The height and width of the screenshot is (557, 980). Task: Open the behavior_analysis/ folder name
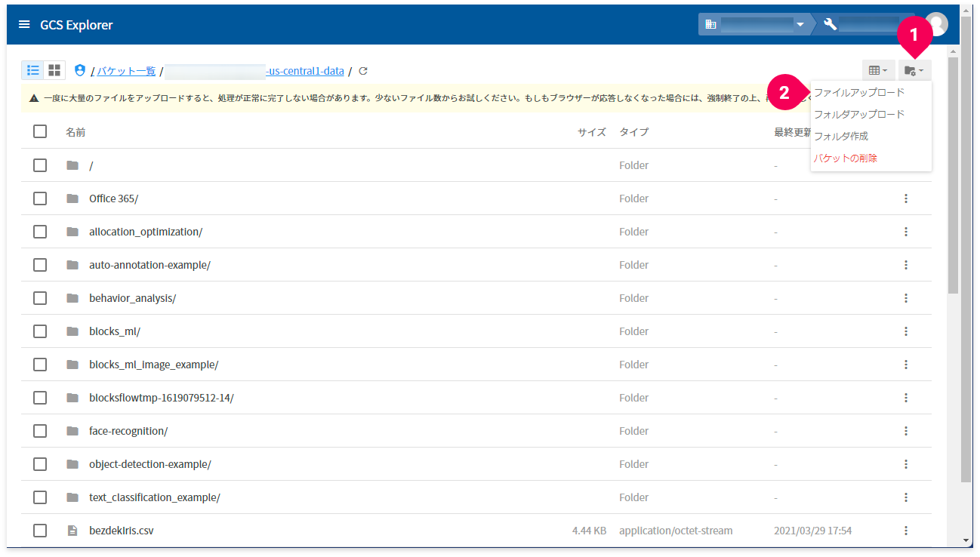[x=132, y=298]
